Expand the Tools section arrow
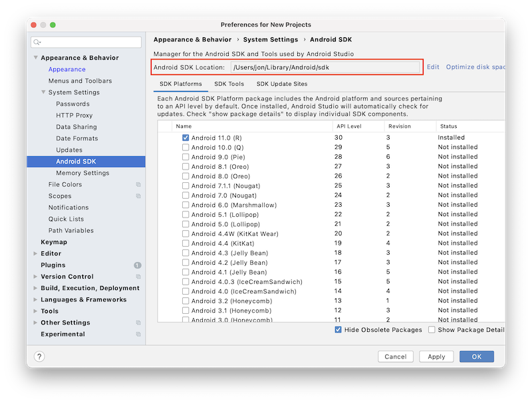Image resolution: width=532 pixels, height=403 pixels. [35, 311]
